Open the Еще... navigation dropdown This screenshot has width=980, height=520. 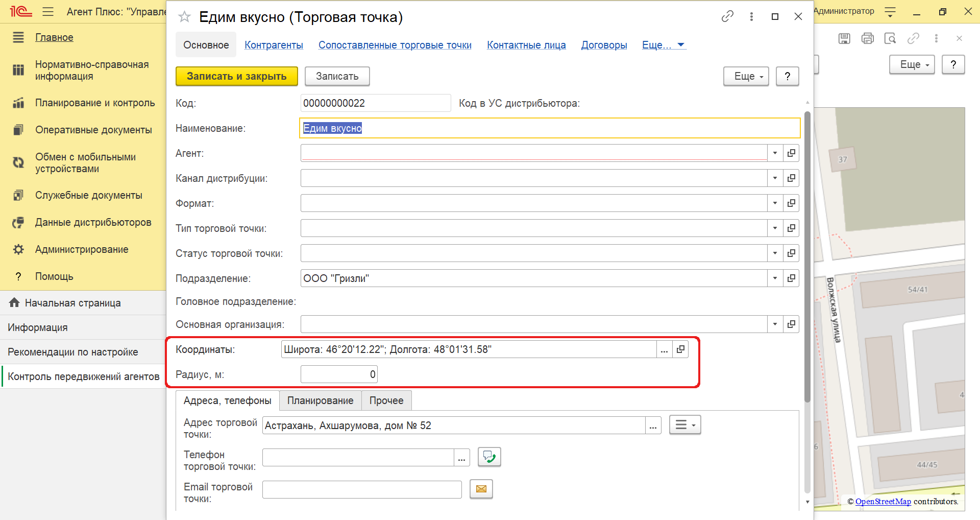pyautogui.click(x=664, y=45)
